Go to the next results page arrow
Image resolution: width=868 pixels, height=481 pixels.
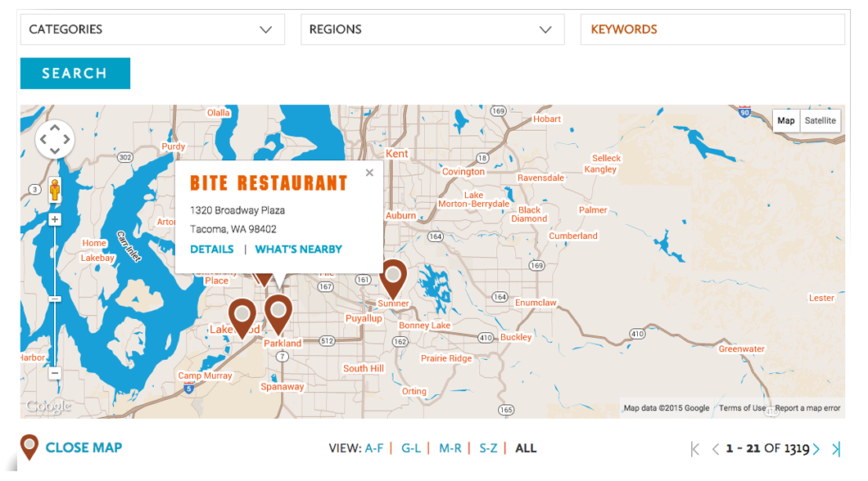tap(816, 449)
